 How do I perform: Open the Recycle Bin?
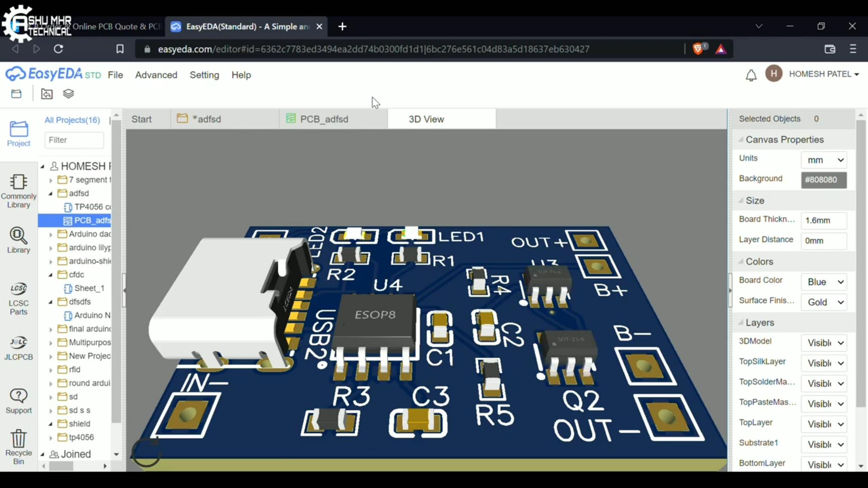click(x=19, y=445)
